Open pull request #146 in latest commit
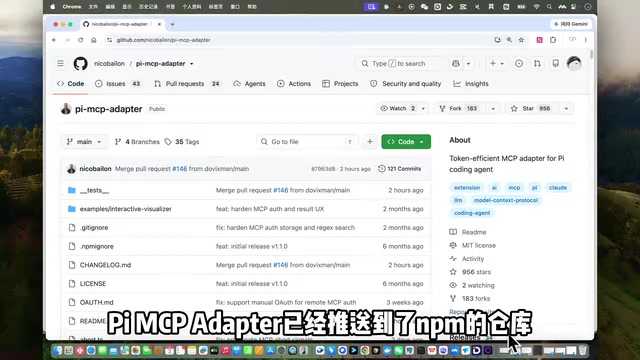Screen dimensions: 640x360 tap(180, 169)
